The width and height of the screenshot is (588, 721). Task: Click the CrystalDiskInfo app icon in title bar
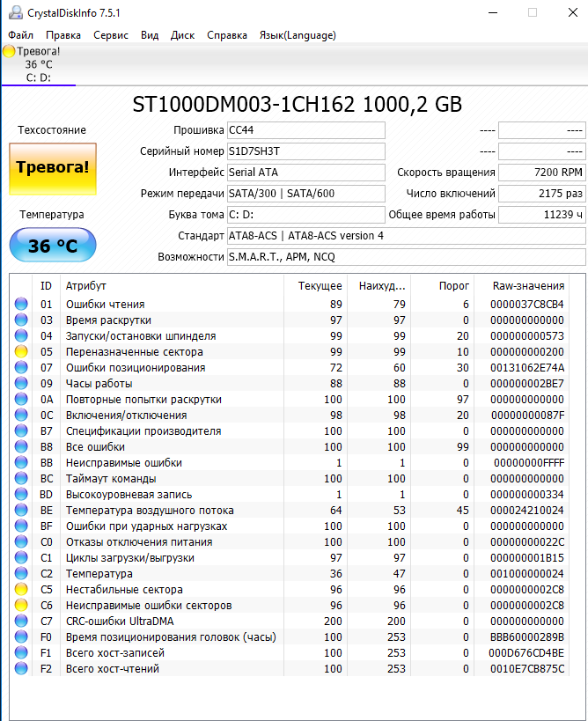point(15,12)
